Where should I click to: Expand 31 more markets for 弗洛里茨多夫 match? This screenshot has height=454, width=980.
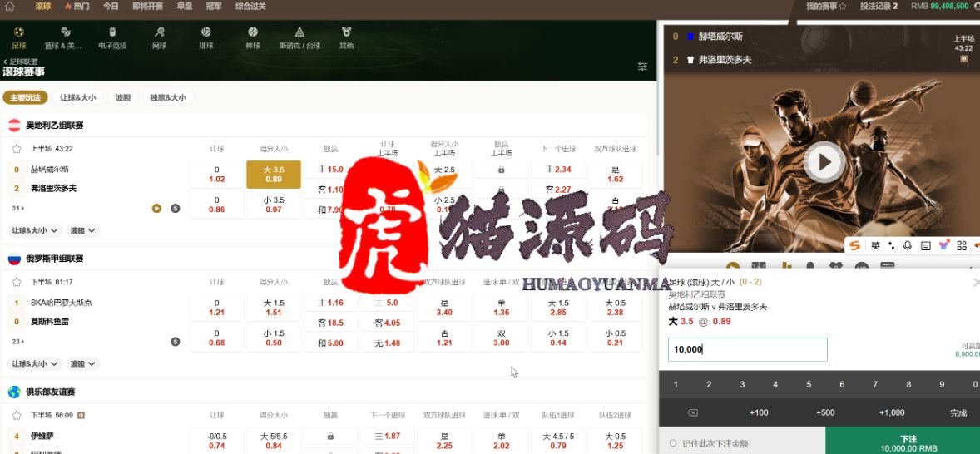tap(17, 208)
